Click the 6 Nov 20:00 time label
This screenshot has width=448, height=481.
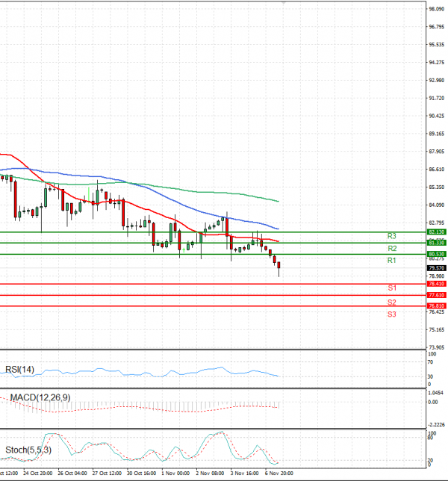coord(279,474)
